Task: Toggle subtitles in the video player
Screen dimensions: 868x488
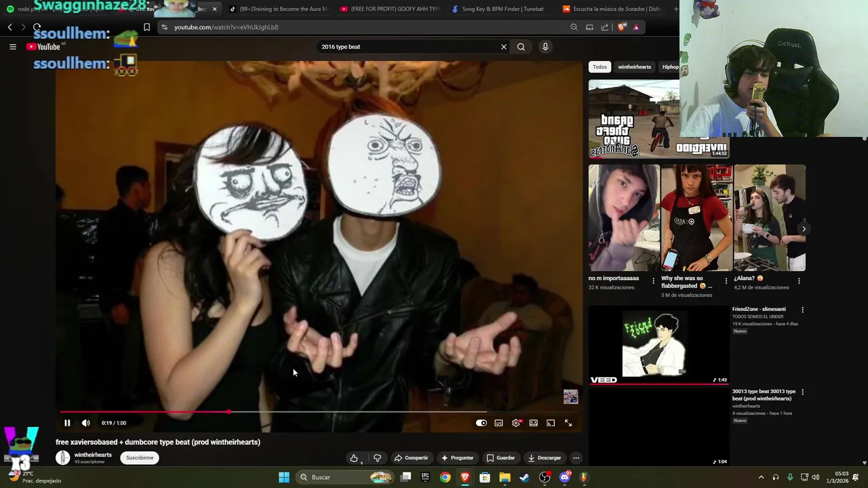Action: pyautogui.click(x=498, y=423)
